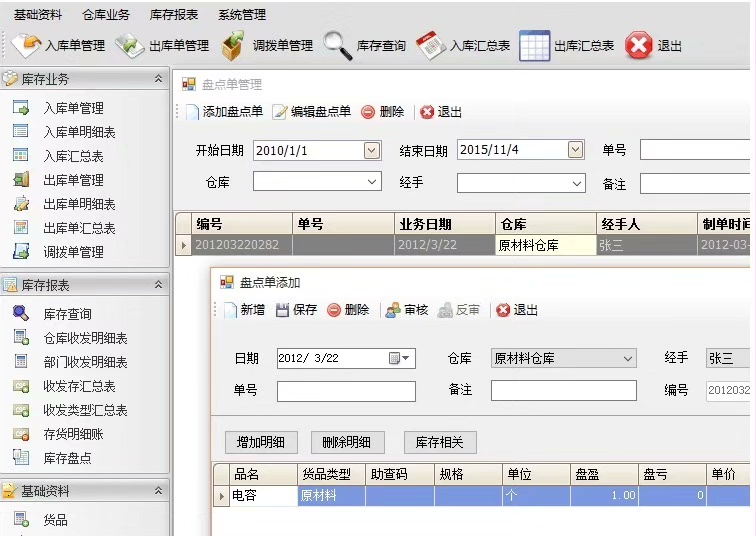Click 出库汇总表 grid icon in top toolbar
Image resolution: width=756 pixels, height=536 pixels.
coord(534,45)
